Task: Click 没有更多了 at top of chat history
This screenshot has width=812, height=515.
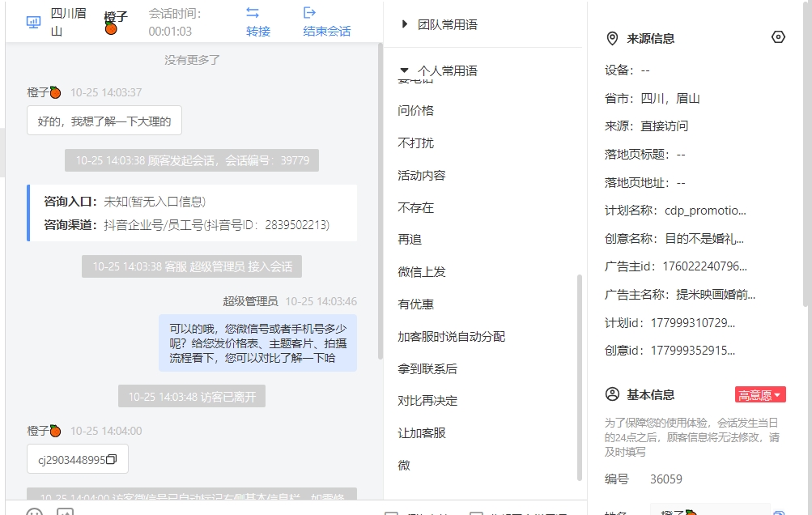Action: (192, 60)
